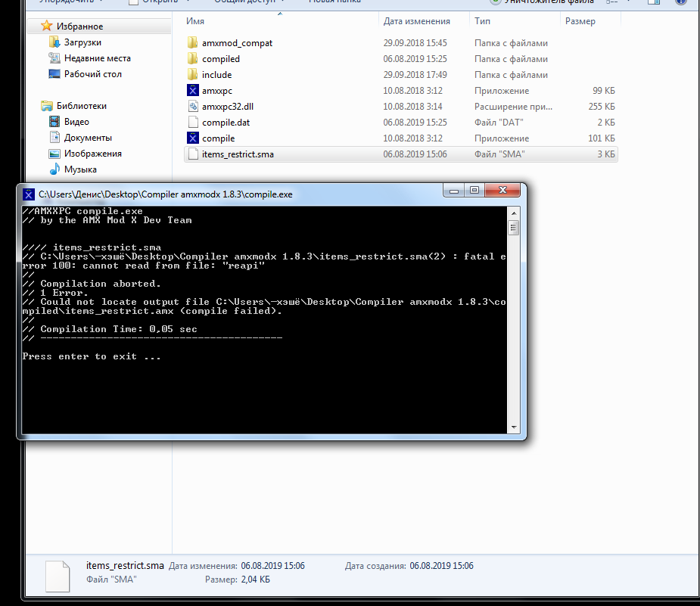Select the compile.dat file name

pyautogui.click(x=226, y=123)
